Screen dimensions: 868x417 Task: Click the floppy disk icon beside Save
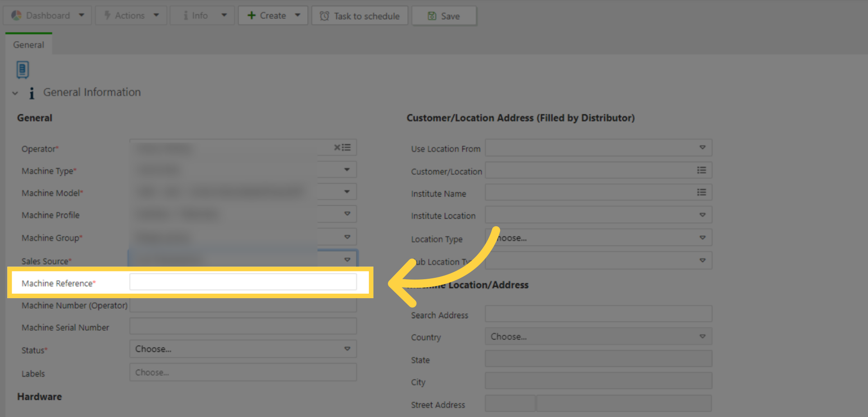pyautogui.click(x=432, y=16)
